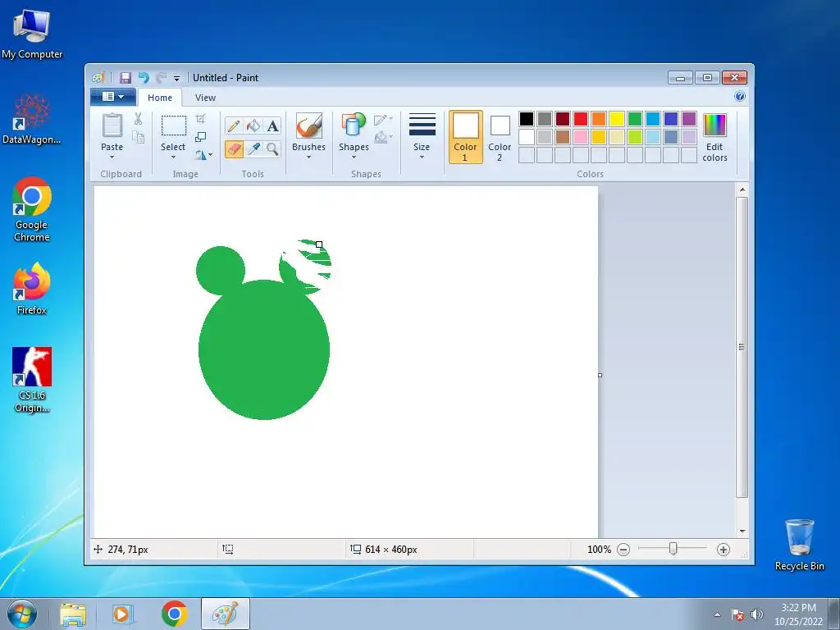Click the Cut scissors icon
Image resolution: width=840 pixels, height=630 pixels.
[x=138, y=119]
